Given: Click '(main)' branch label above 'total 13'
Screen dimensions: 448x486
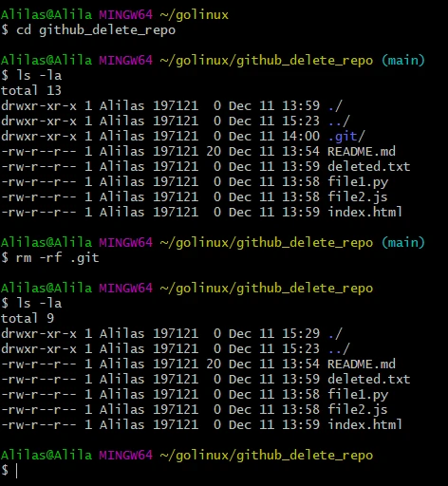Looking at the screenshot, I should click(403, 61).
